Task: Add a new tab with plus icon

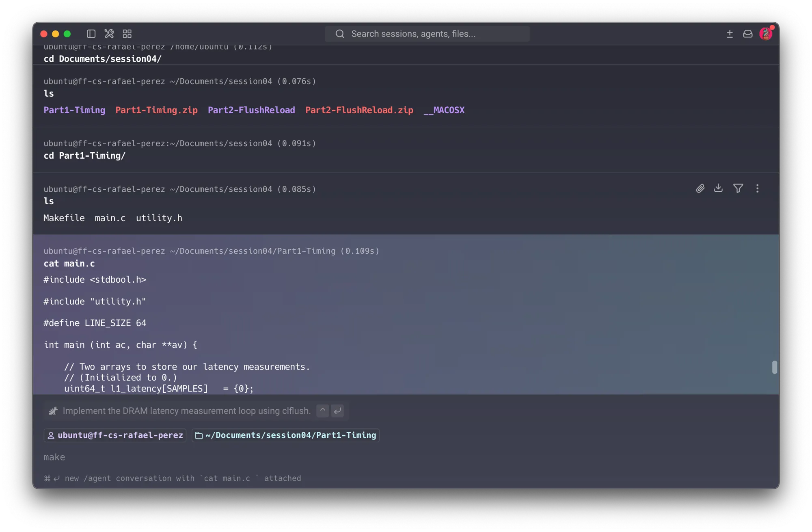Action: click(x=730, y=34)
